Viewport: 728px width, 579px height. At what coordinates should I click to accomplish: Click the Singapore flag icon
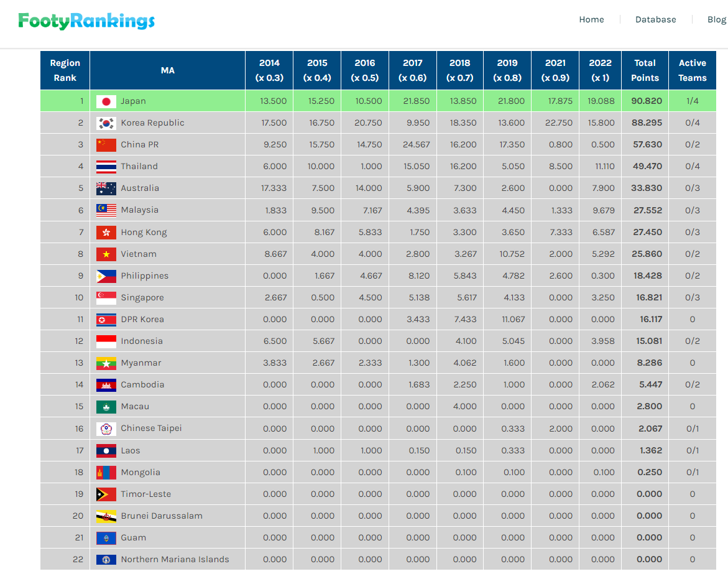(x=106, y=298)
